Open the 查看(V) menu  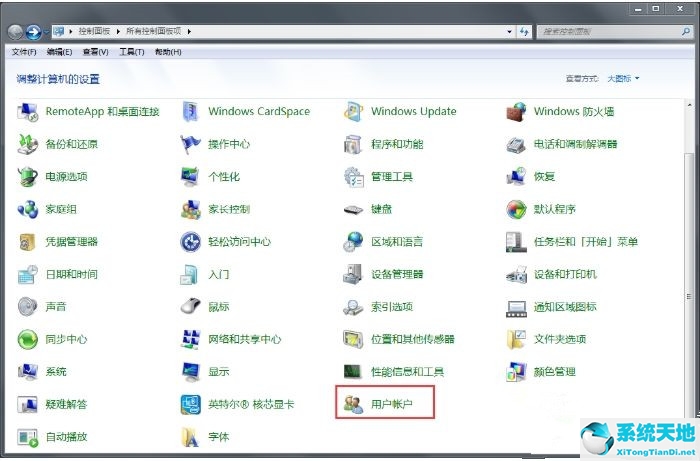coord(96,52)
